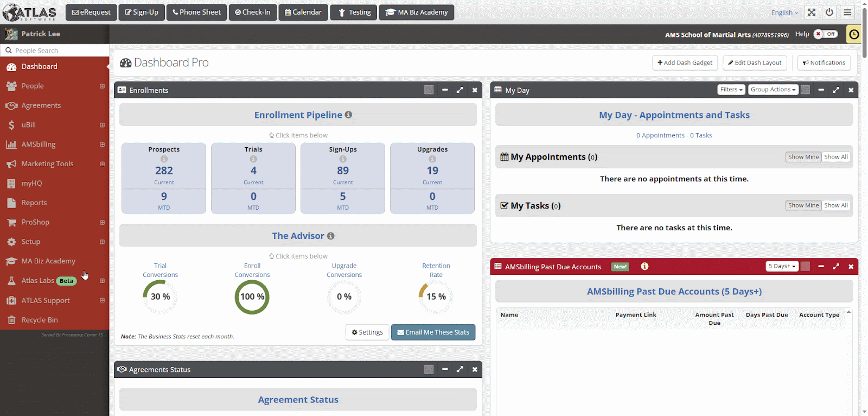Screen dimensions: 868x416
Task: Expand the Enrollments gadget to fullscreen
Action: 459,90
